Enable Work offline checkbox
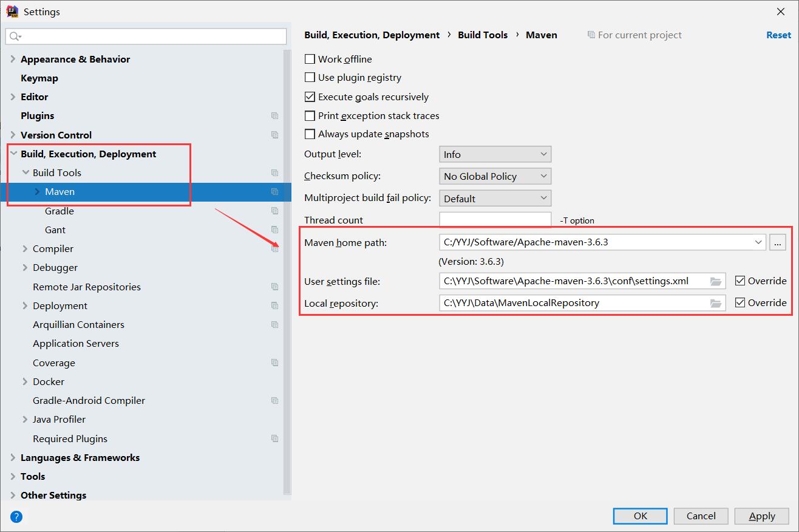 (x=310, y=59)
